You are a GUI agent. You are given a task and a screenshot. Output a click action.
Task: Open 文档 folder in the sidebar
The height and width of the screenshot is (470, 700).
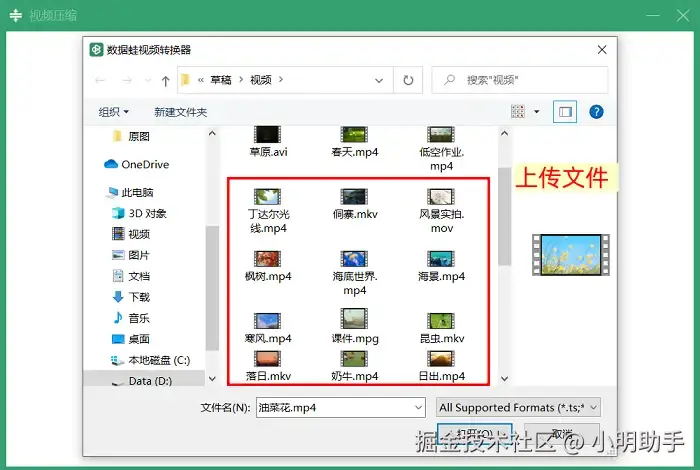tap(130, 276)
